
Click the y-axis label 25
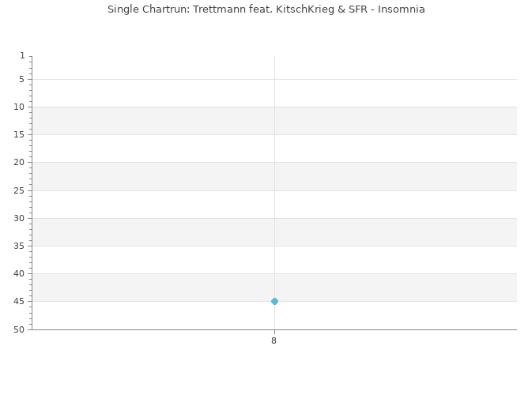[19, 190]
